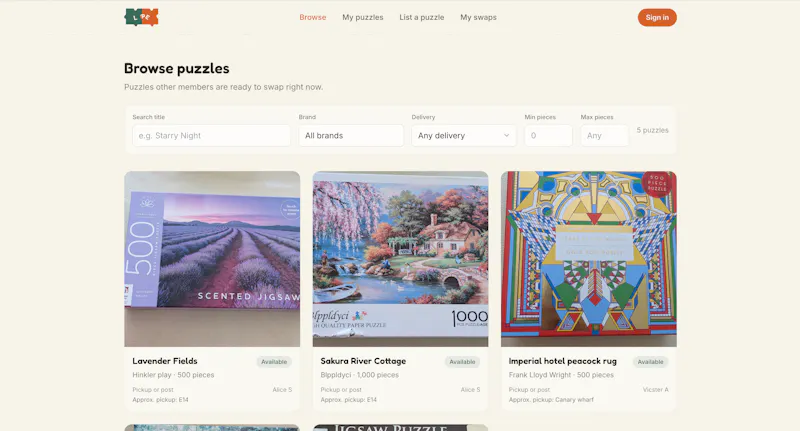Click Available badge on Lavender Fields card
The width and height of the screenshot is (800, 431).
(x=274, y=362)
